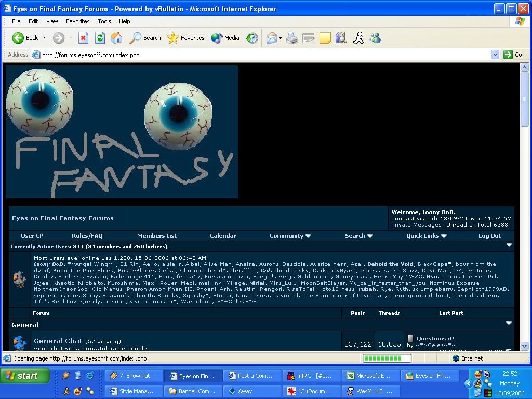
Task: Click the Messenger people icon
Action: pyautogui.click(x=375, y=38)
